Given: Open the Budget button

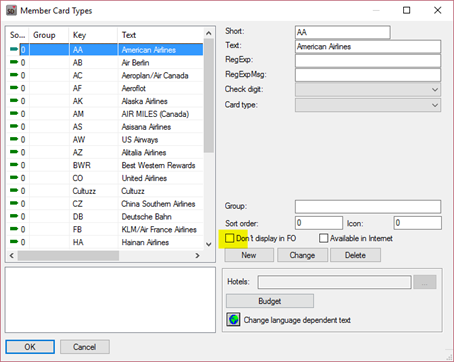Looking at the screenshot, I should point(270,301).
